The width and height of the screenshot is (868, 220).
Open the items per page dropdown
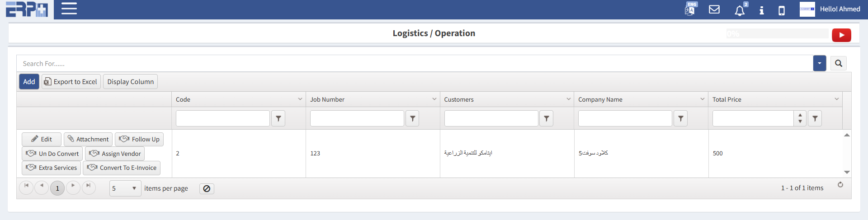pyautogui.click(x=125, y=188)
